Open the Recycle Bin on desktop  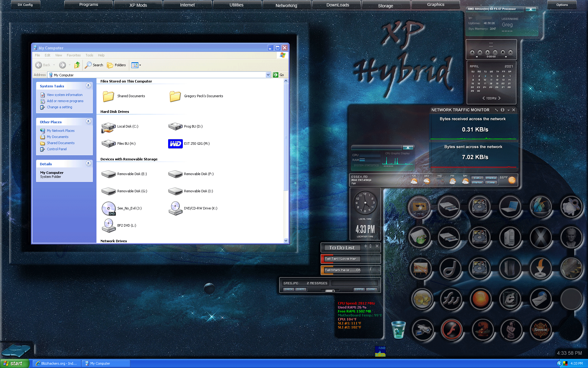pyautogui.click(x=398, y=330)
